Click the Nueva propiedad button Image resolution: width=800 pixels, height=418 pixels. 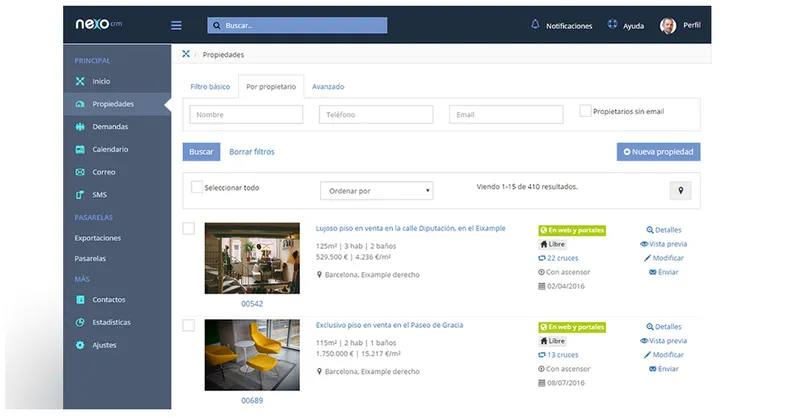[x=658, y=152]
